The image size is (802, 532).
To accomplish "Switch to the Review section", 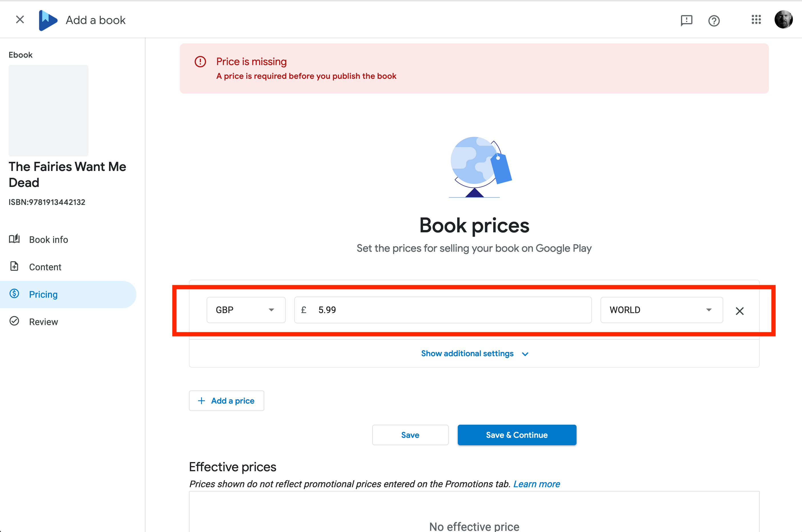I will coord(43,321).
